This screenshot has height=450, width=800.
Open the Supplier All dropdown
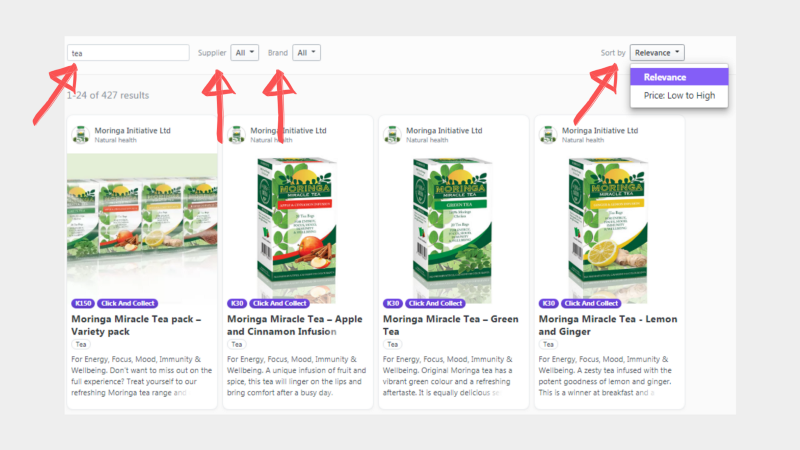coord(244,53)
